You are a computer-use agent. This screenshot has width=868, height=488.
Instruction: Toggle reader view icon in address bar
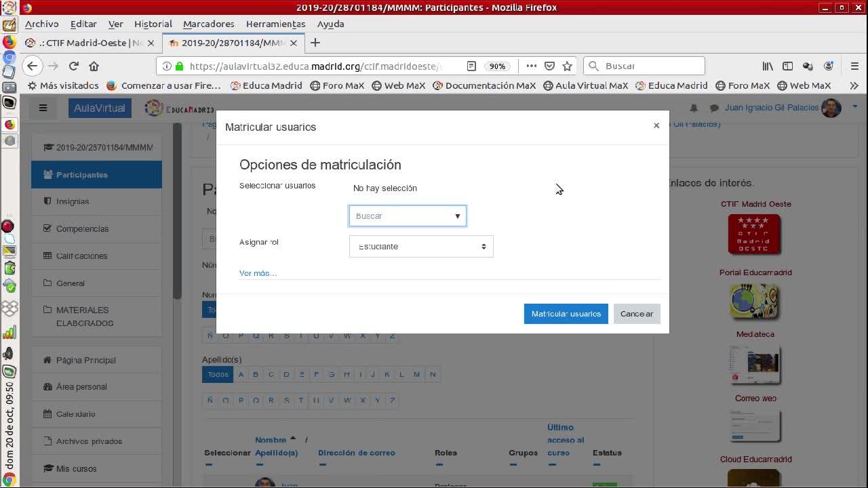(x=471, y=66)
